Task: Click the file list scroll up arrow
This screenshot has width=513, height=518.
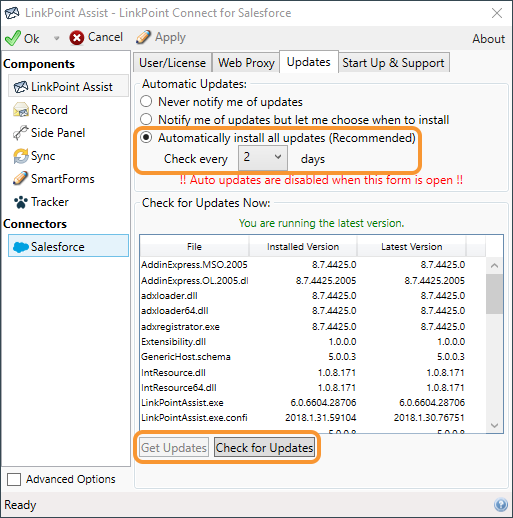Action: (494, 266)
